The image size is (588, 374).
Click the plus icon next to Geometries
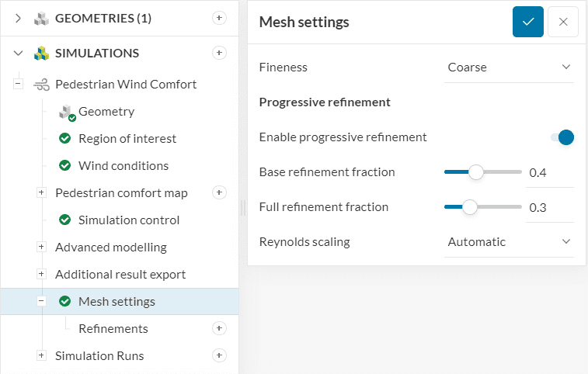(x=219, y=18)
